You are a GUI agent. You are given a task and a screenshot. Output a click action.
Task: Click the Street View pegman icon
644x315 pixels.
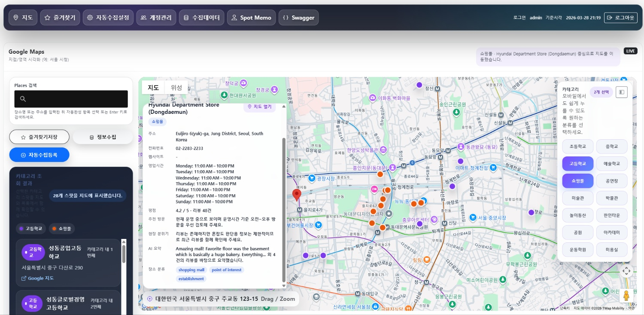pos(626,296)
